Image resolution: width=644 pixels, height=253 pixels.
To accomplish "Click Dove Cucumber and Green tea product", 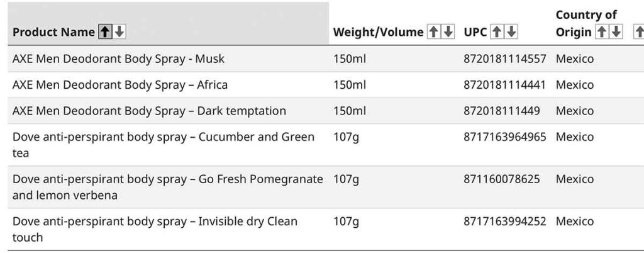I will (x=164, y=144).
